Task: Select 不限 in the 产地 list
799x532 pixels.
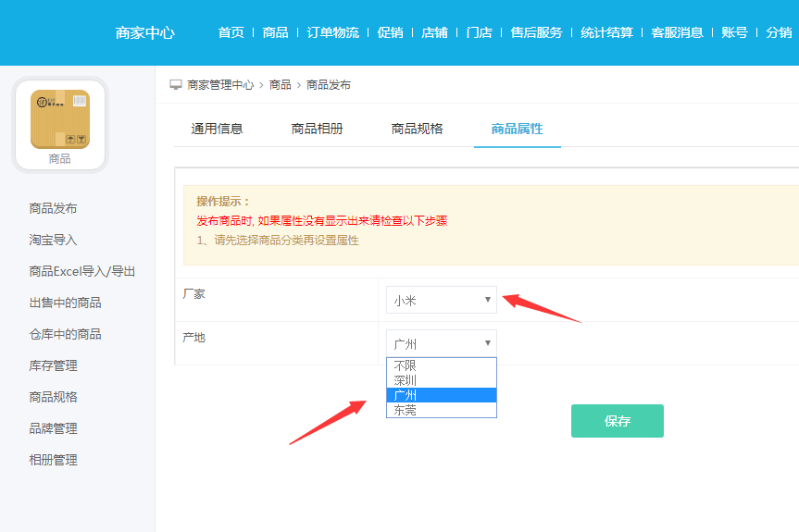Action: point(442,365)
